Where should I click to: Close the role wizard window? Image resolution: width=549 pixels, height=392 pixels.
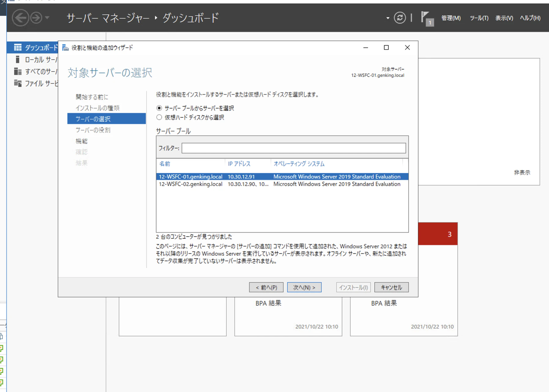click(407, 48)
